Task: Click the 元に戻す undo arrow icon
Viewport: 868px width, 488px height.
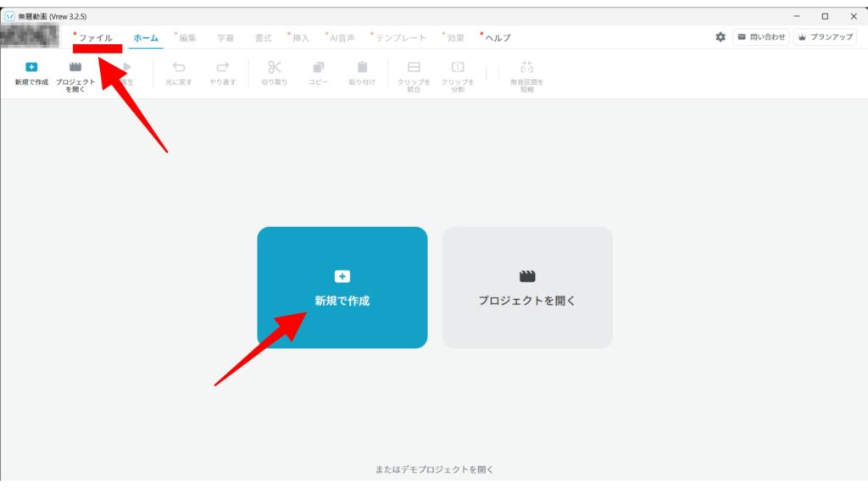Action: (x=178, y=67)
